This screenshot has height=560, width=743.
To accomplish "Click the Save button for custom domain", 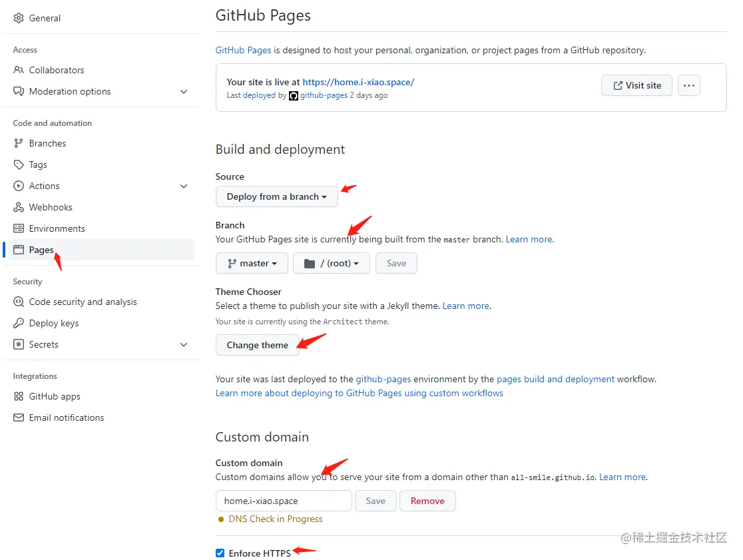I will pos(375,501).
